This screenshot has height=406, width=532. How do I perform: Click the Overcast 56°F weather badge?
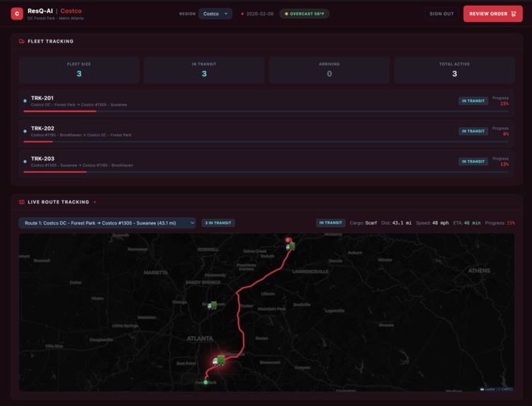305,13
